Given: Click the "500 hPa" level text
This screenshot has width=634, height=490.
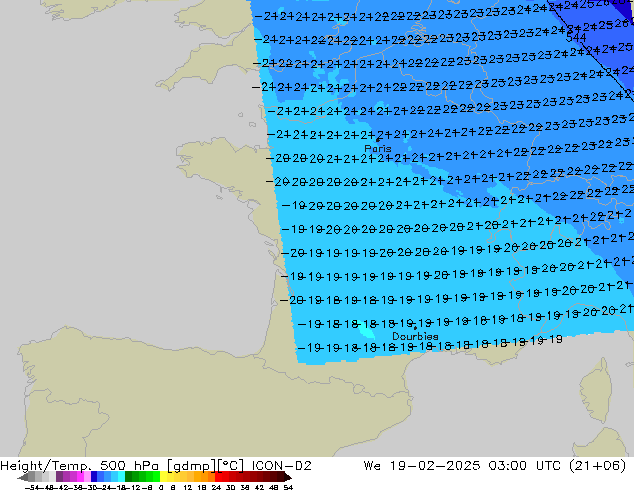Looking at the screenshot, I should pyautogui.click(x=131, y=466).
